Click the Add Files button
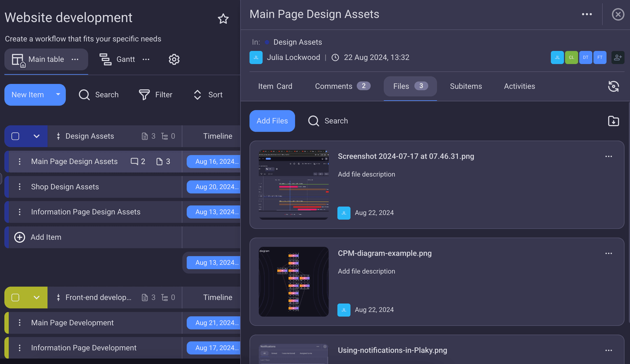This screenshot has width=630, height=364. [x=272, y=121]
